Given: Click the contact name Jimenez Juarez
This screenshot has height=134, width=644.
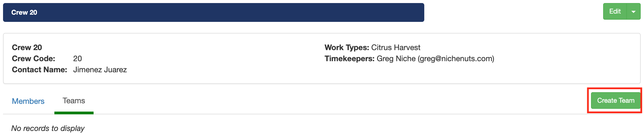Looking at the screenshot, I should 100,69.
